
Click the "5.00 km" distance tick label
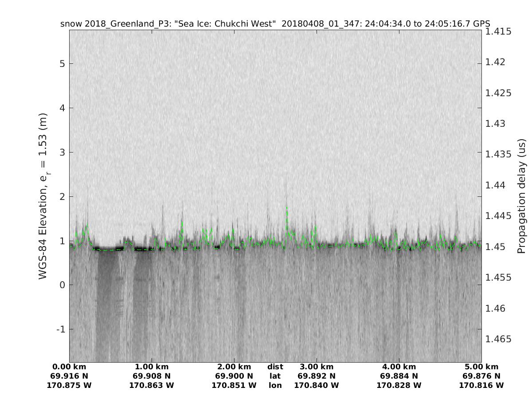point(481,367)
